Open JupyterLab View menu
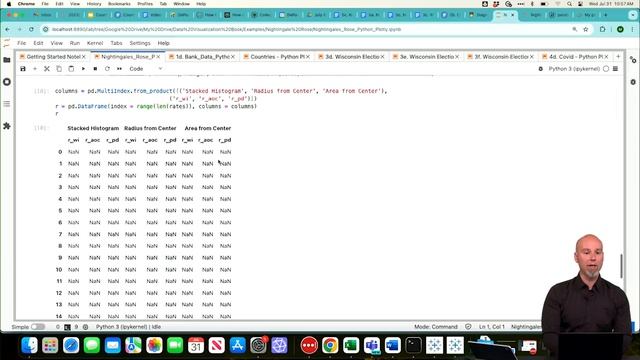The width and height of the screenshot is (640, 360). click(57, 43)
